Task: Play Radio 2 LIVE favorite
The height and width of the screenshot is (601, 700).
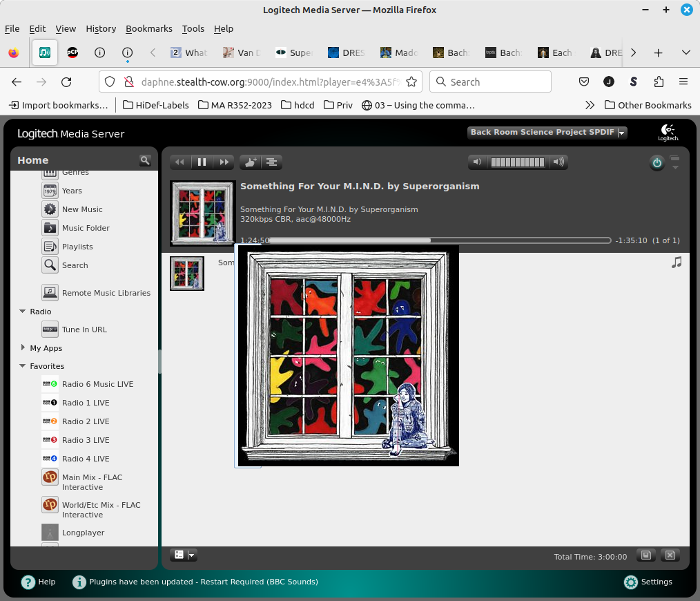Action: tap(86, 421)
